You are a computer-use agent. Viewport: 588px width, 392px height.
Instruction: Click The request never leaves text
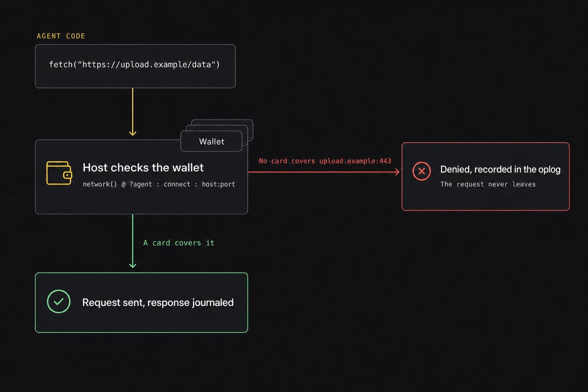point(488,184)
